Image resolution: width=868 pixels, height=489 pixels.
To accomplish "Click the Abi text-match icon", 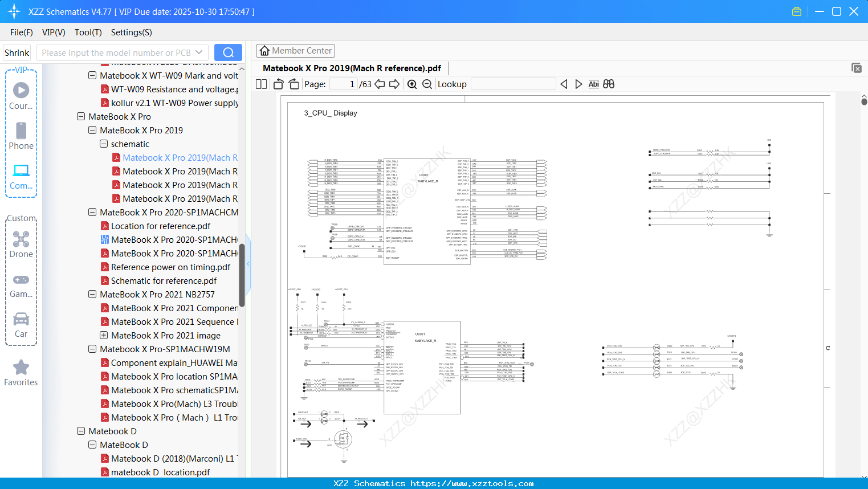I will pyautogui.click(x=593, y=84).
